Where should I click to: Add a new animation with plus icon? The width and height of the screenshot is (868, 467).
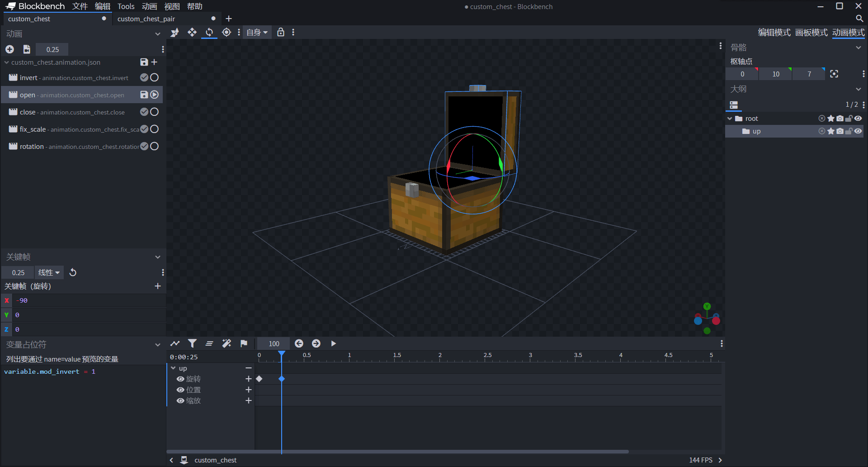tap(9, 49)
